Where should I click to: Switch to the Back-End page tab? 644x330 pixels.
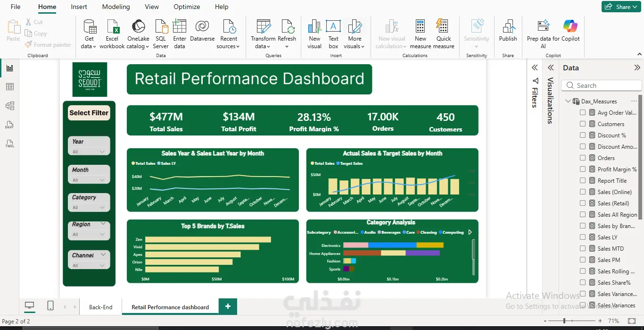pos(100,307)
